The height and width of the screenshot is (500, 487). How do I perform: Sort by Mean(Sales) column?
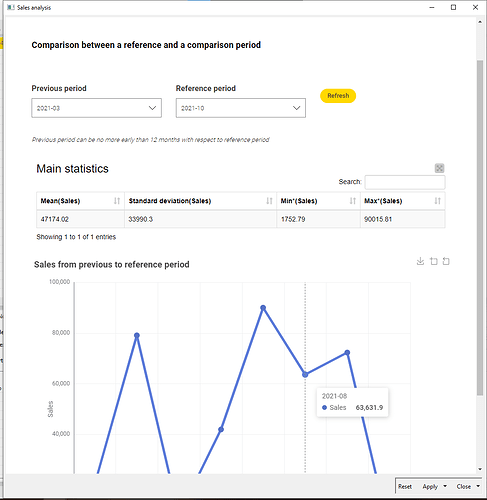(x=80, y=201)
